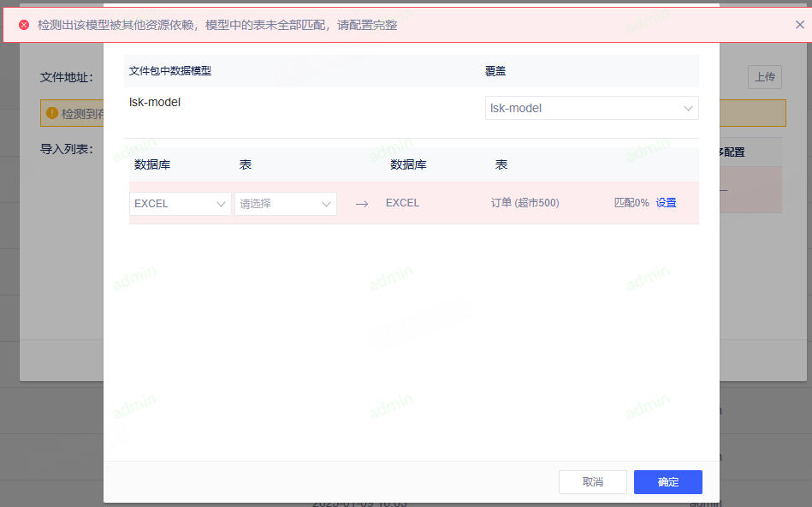812x507 pixels.
Task: Click the error message text in banner
Action: click(217, 25)
